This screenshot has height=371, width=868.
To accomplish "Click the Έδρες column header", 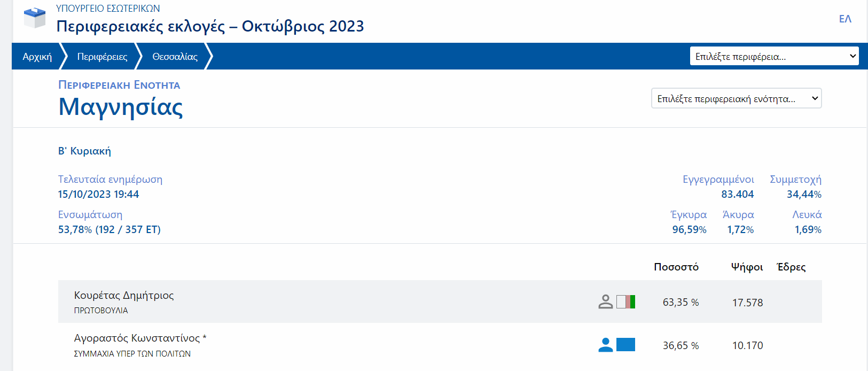I will (791, 267).
